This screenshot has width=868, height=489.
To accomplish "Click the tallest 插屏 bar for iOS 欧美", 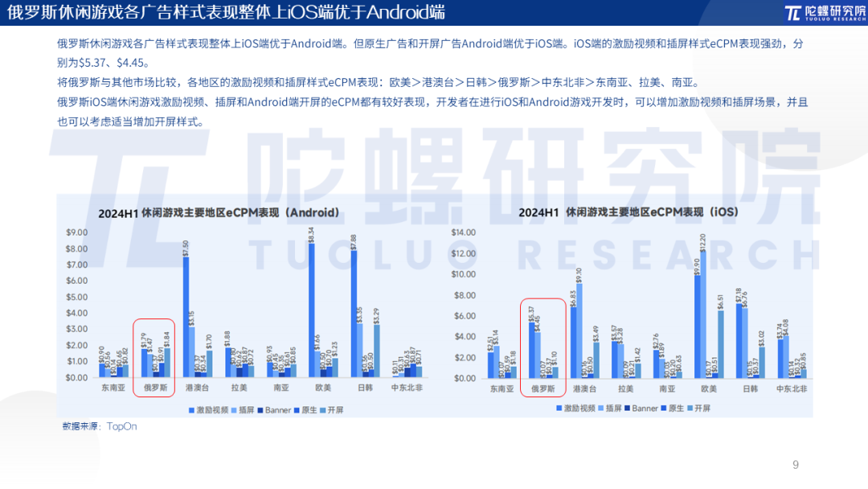I will point(703,315).
